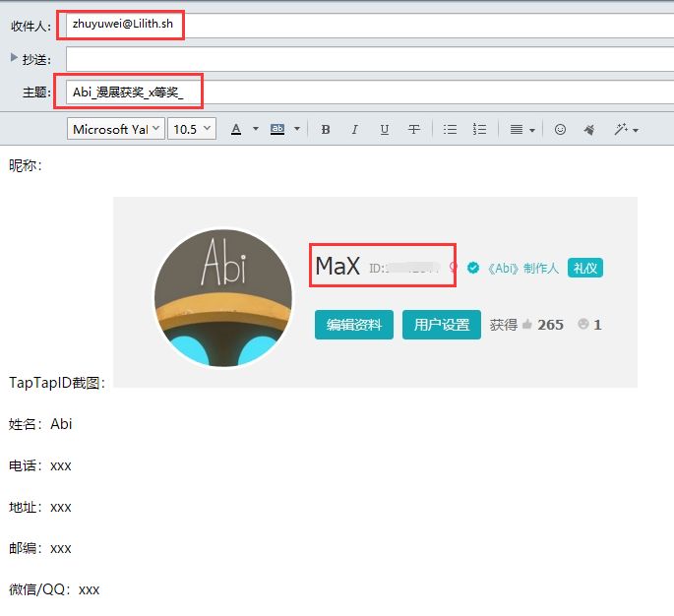
Task: Open the paragraph alignment dropdown
Action: coord(521,129)
